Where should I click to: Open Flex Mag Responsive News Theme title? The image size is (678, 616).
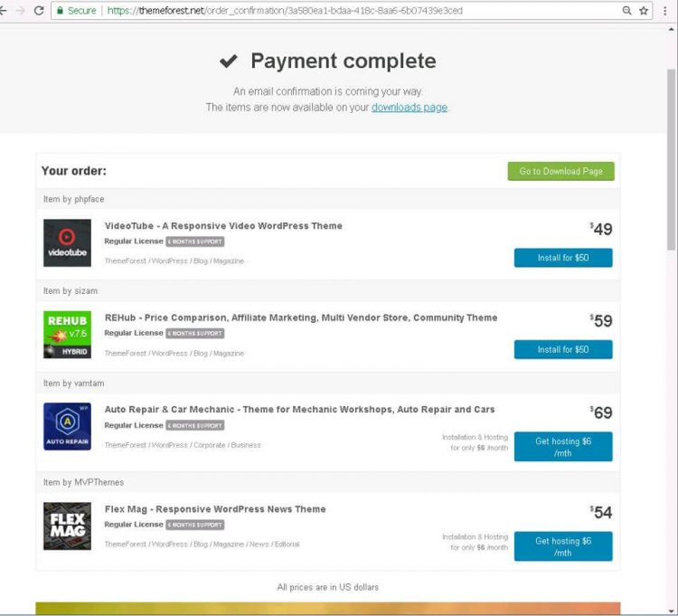pos(215,509)
